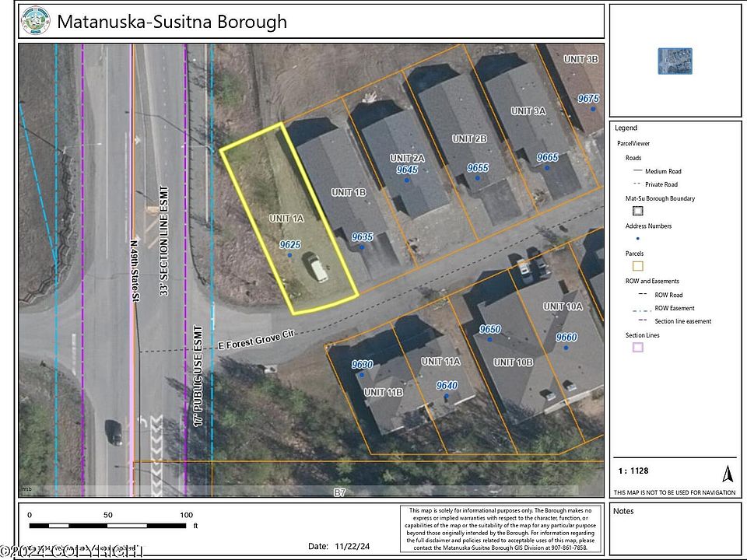Screen dimensions: 747x560
Task: Click the 17' PUBLIC USE ESMT label
Action: click(x=199, y=376)
